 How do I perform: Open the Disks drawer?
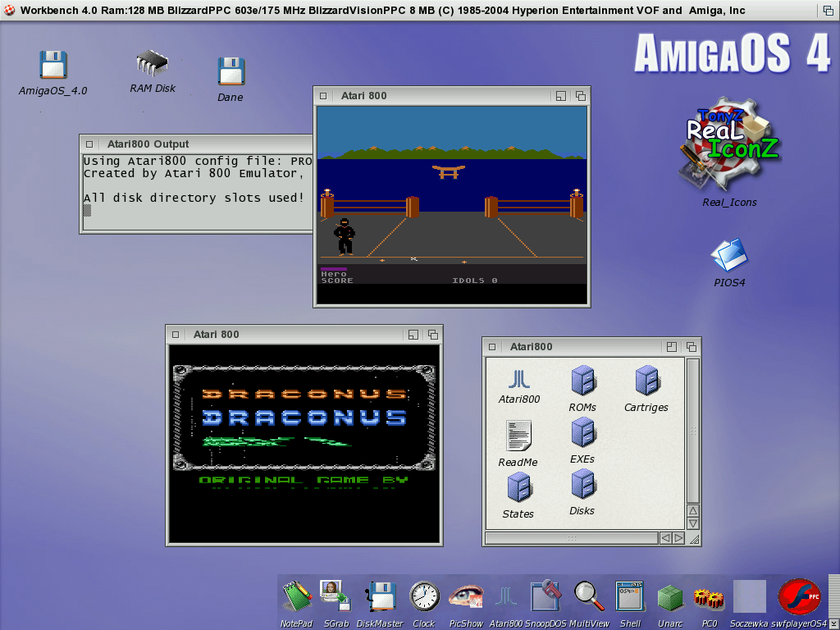[583, 484]
